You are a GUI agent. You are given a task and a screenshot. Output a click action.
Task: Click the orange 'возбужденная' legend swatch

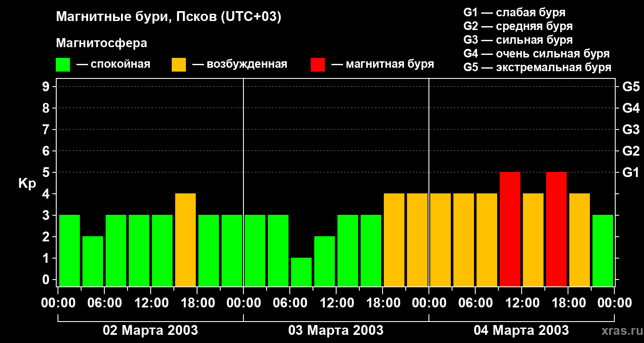[x=179, y=65]
